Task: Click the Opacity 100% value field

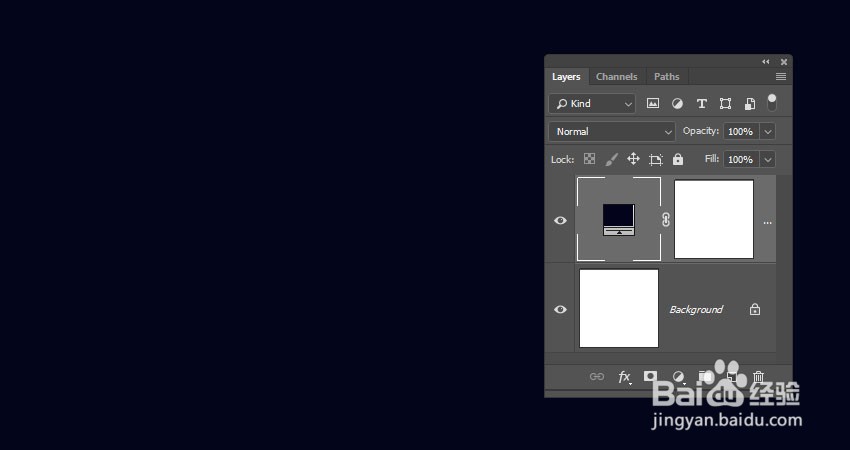Action: 742,131
